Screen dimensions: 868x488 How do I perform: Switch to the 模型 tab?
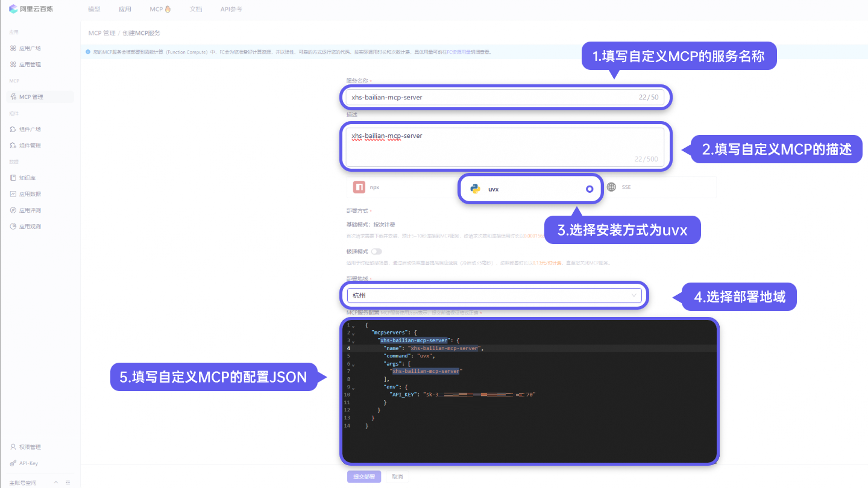[94, 9]
